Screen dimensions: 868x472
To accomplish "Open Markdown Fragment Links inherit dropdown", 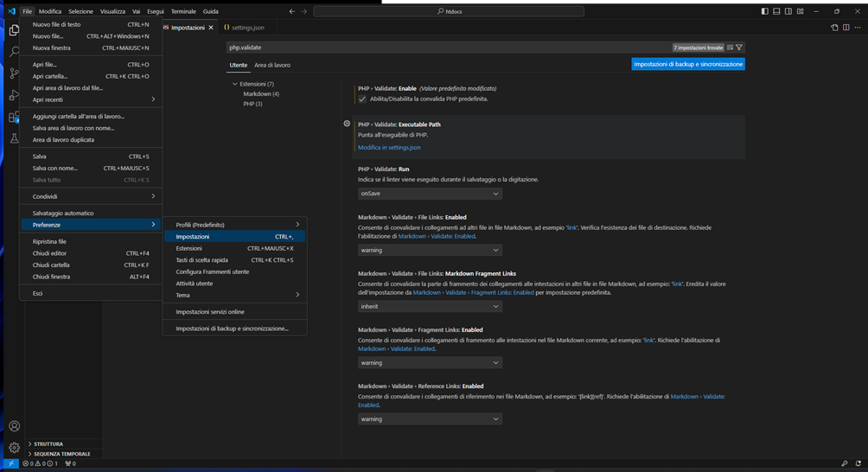I will click(x=430, y=307).
